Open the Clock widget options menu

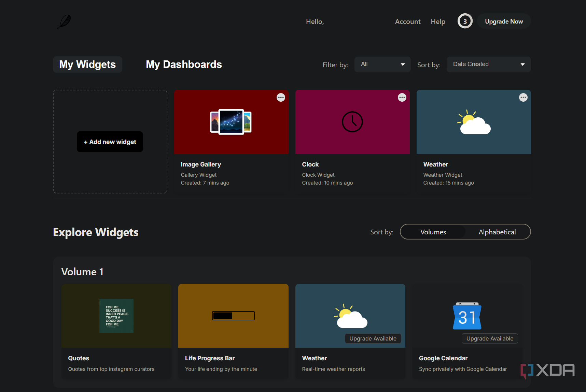(402, 98)
